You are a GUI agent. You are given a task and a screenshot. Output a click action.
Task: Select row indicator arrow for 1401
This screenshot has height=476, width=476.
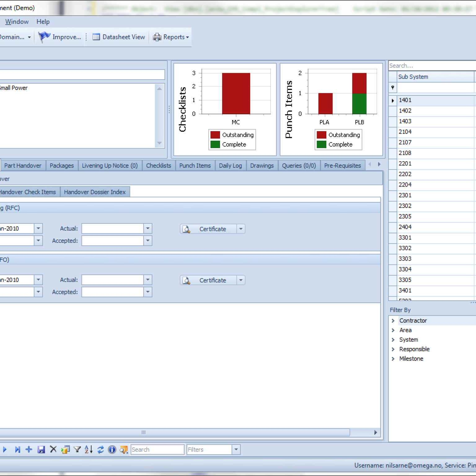(x=393, y=100)
